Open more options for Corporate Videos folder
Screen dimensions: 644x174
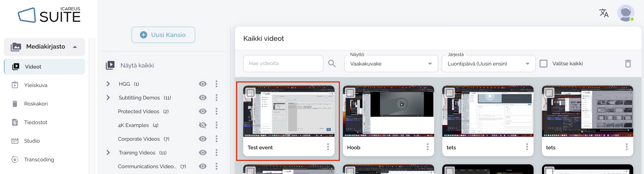point(217,139)
